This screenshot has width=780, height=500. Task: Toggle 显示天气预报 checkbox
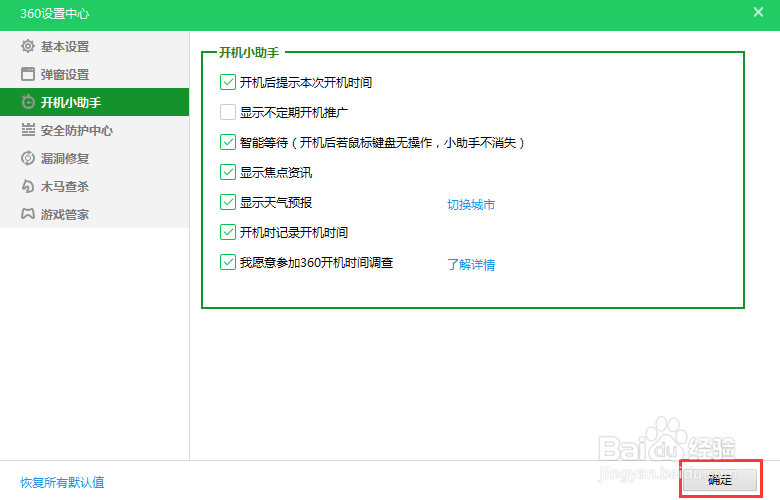[228, 202]
